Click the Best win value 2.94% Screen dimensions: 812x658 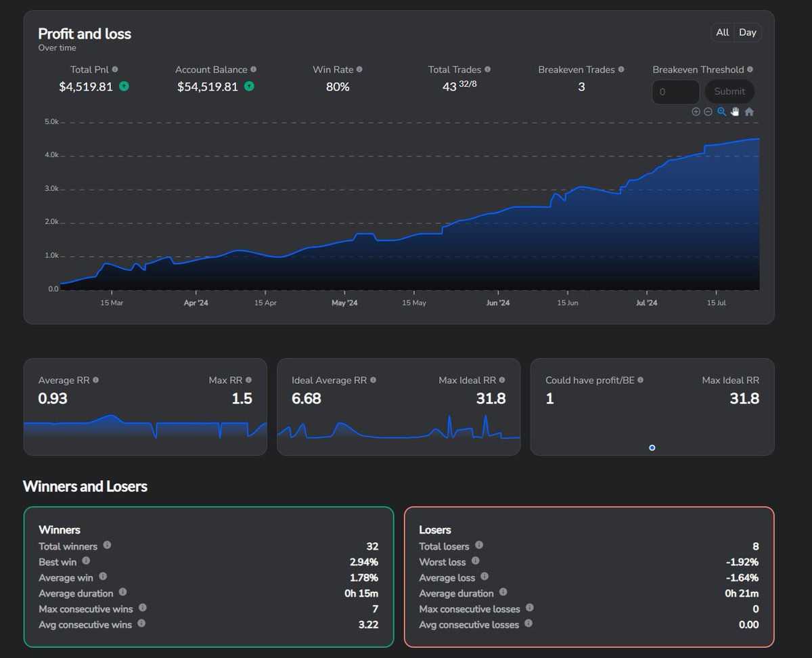click(364, 562)
